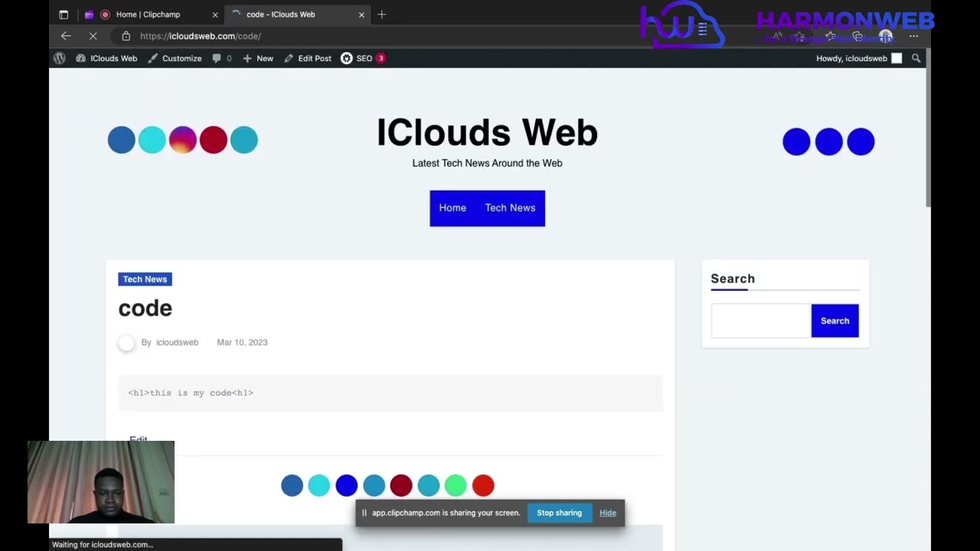Click Stop sharing in the Clipchamp bar
980x551 pixels.
click(559, 513)
